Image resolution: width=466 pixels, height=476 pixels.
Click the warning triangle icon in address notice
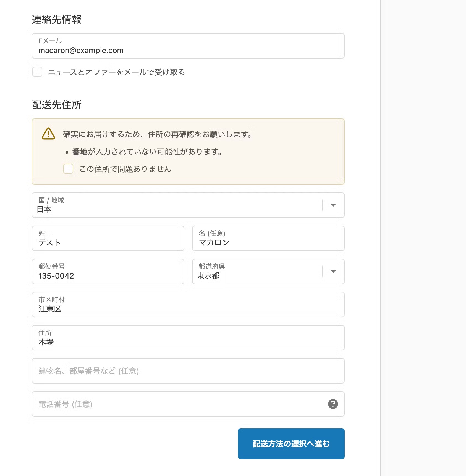pyautogui.click(x=48, y=134)
